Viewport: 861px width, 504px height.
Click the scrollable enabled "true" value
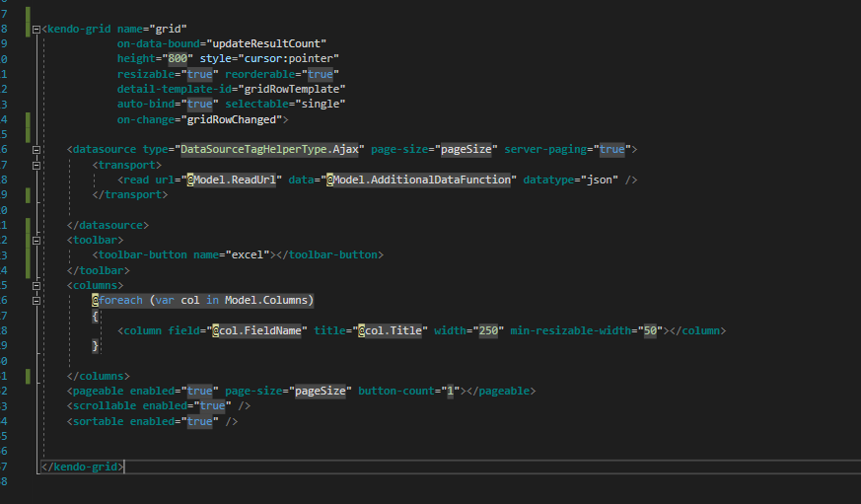pos(212,405)
